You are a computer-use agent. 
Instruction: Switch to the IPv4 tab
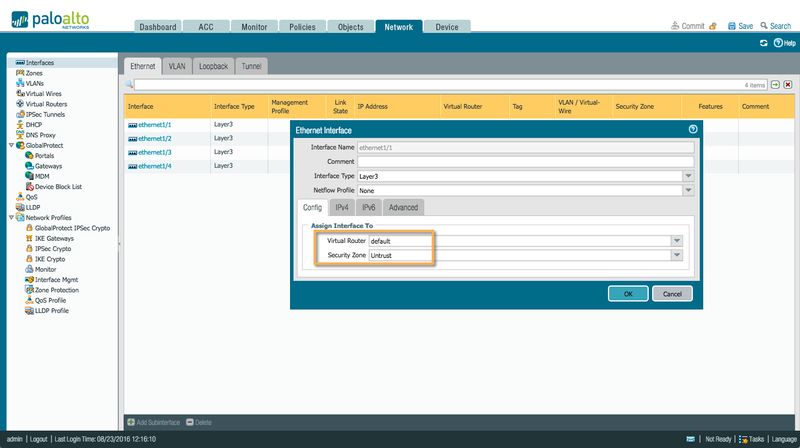(341, 207)
